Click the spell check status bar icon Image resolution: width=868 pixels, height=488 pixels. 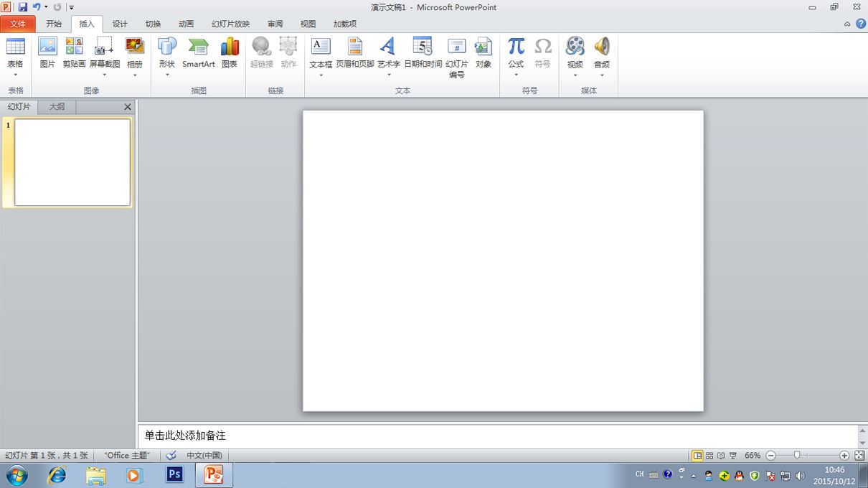(x=171, y=456)
